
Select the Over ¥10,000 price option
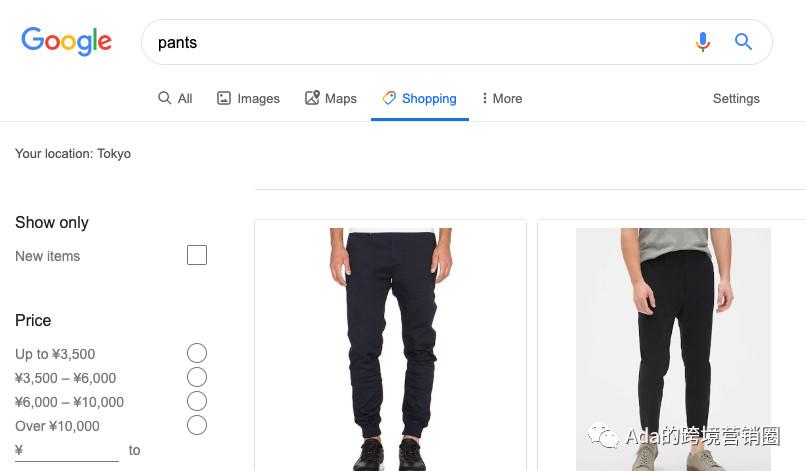tap(197, 426)
